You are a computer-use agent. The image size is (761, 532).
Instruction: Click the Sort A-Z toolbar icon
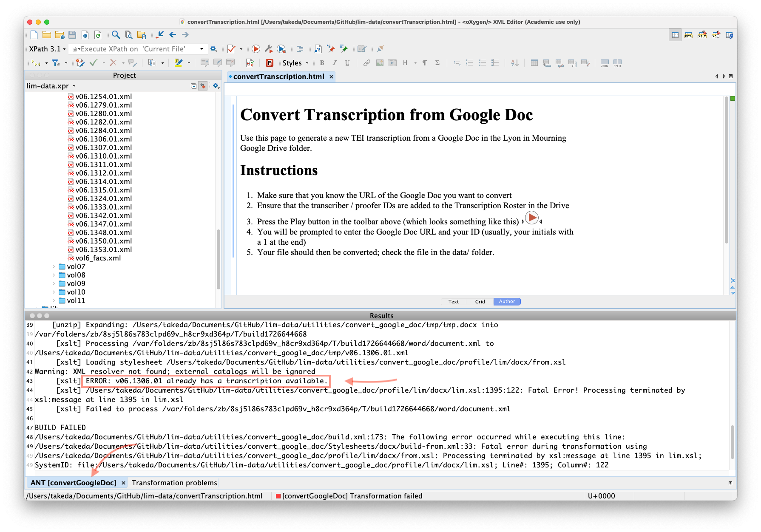pyautogui.click(x=514, y=63)
